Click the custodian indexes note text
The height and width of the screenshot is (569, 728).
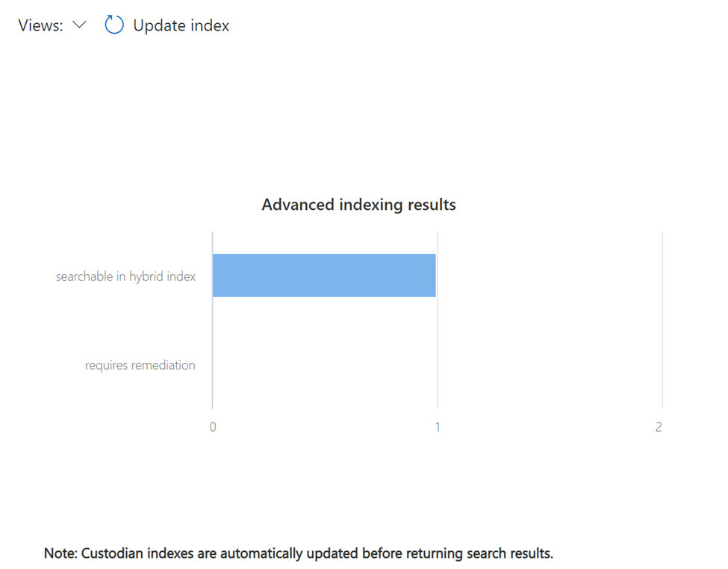coord(299,553)
